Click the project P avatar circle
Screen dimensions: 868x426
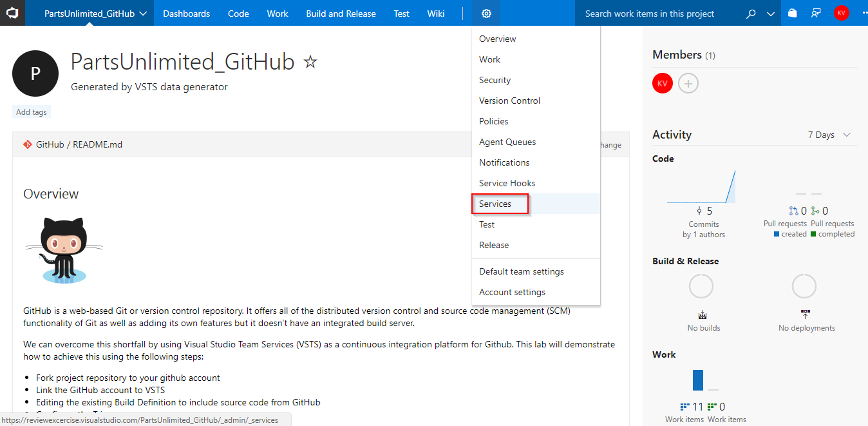point(35,73)
